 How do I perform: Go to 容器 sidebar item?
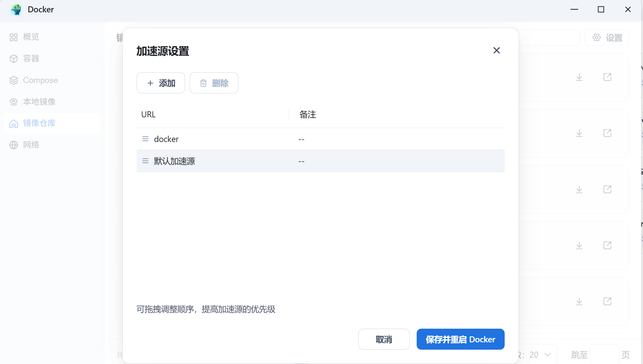pyautogui.click(x=31, y=59)
